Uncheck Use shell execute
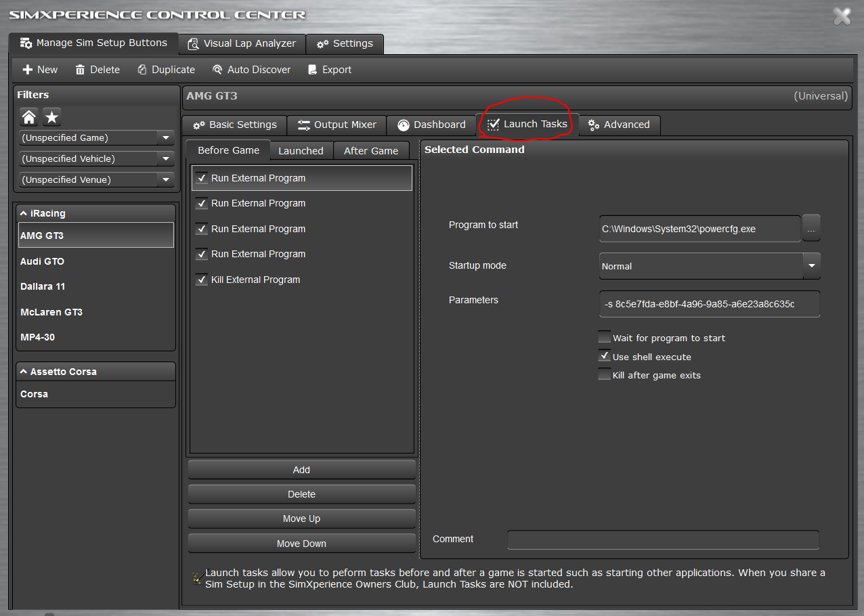 [x=605, y=357]
